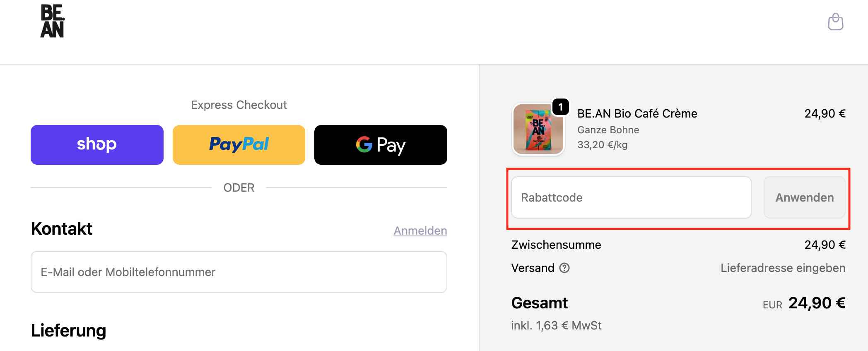Click into the Rabattcode field
868x351 pixels.
click(631, 197)
